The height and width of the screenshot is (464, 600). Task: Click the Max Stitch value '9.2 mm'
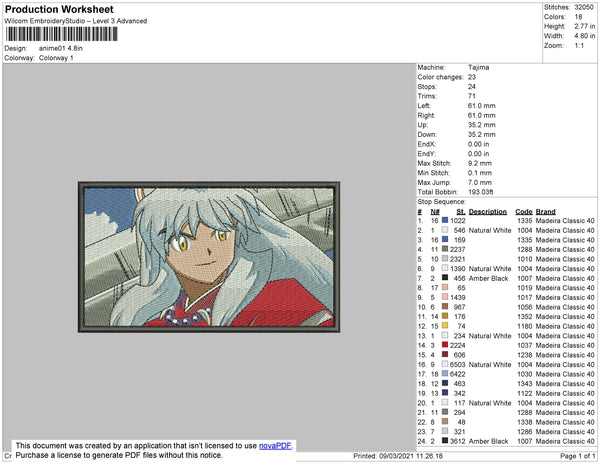point(479,163)
